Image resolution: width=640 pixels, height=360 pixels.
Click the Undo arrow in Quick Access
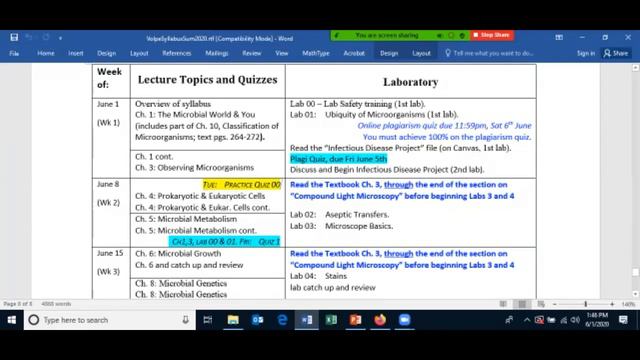point(29,38)
